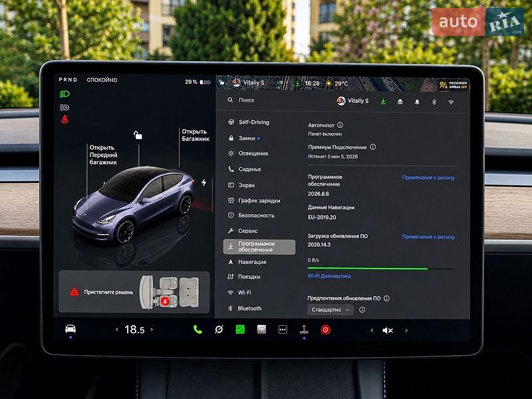Unmute the speaker volume icon
The image size is (532, 399).
(x=388, y=331)
